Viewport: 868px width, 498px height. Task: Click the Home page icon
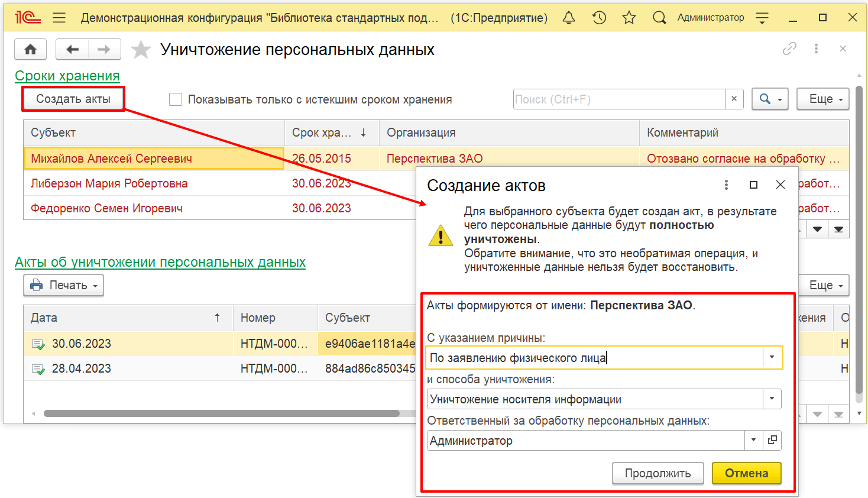[x=30, y=50]
